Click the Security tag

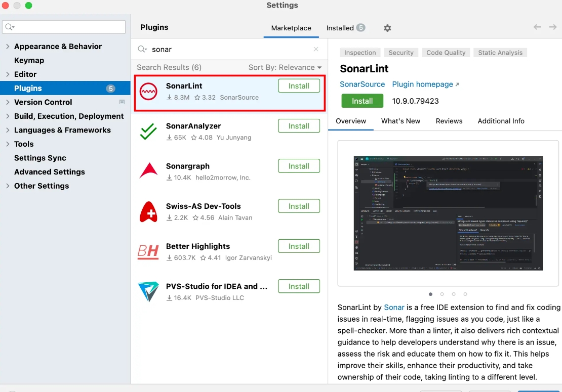[400, 53]
